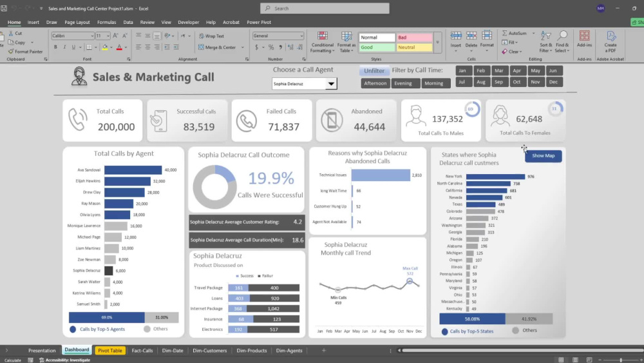
Task: Open the Add-ins pane
Action: coord(584,39)
